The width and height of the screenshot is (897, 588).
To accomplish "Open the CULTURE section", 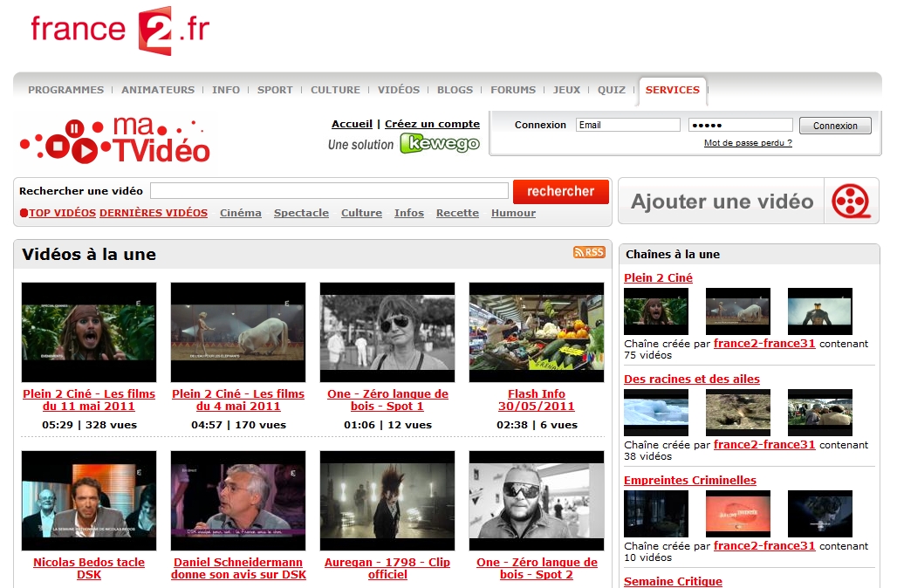I will click(x=335, y=90).
